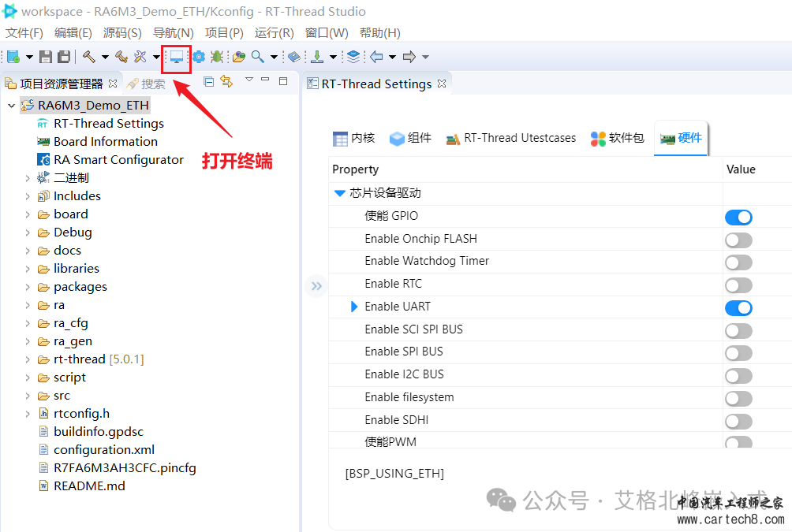Select the 硬件 tab
The image size is (792, 532).
click(681, 138)
